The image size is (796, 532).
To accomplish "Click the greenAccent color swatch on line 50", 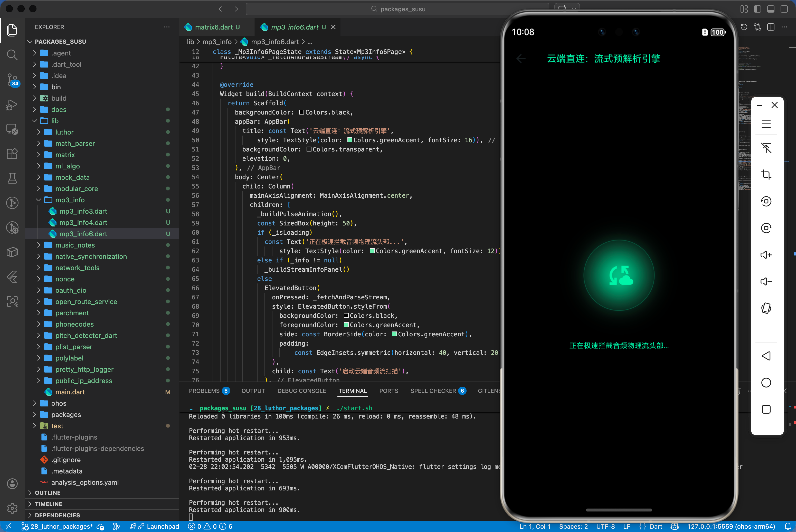I will click(x=349, y=140).
